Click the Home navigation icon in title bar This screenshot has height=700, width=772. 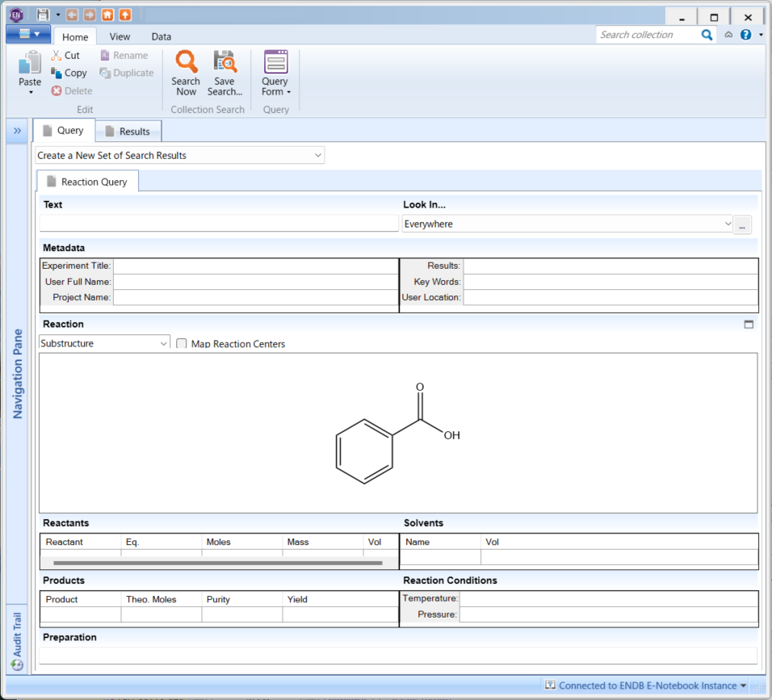(107, 15)
